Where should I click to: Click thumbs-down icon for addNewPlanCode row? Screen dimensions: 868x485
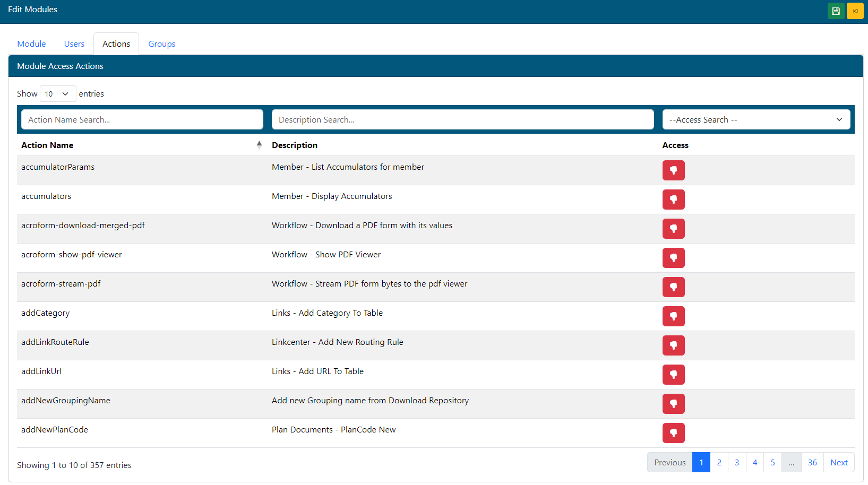click(x=673, y=433)
